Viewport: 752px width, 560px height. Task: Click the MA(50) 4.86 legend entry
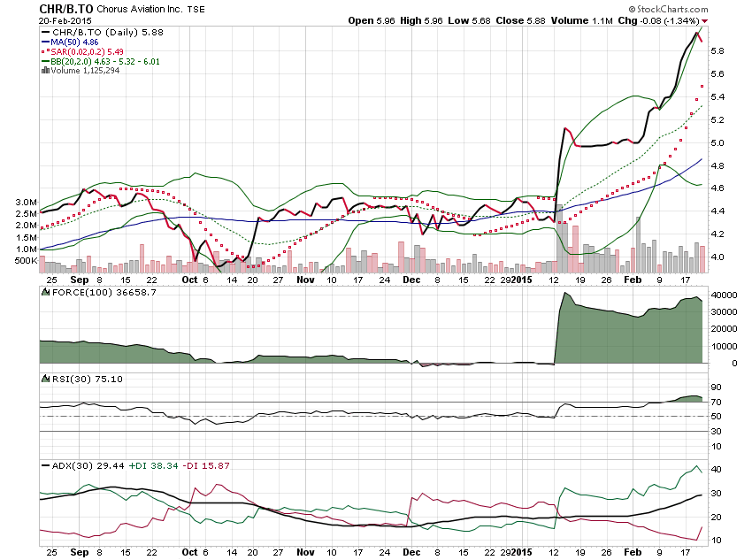tap(74, 42)
